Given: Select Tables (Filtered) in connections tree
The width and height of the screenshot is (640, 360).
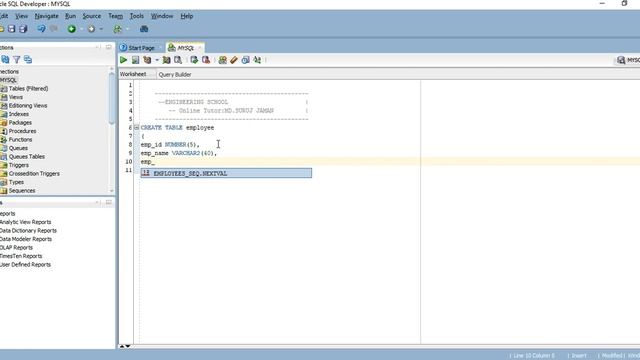Looking at the screenshot, I should [29, 89].
